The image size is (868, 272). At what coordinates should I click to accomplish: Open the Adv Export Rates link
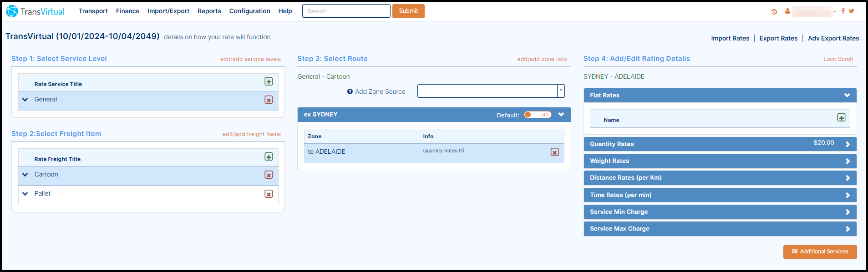833,38
